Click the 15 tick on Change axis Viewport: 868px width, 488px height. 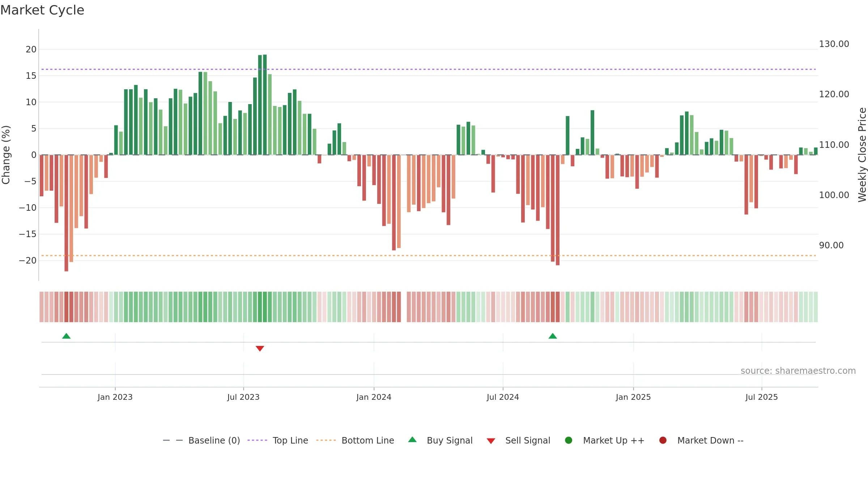[x=31, y=76]
